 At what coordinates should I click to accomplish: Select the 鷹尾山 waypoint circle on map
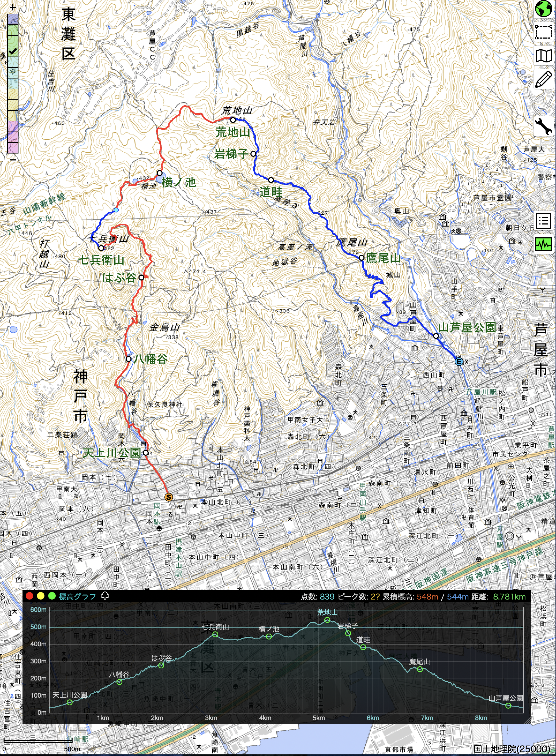[x=362, y=258]
